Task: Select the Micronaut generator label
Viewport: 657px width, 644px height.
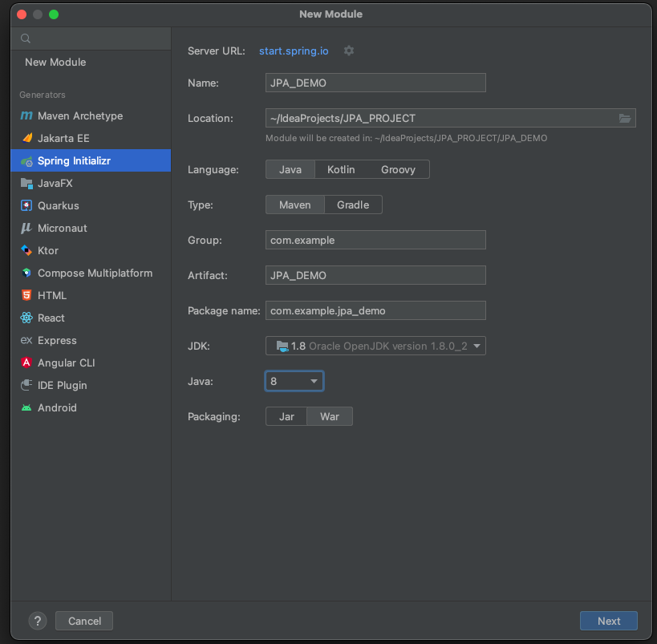Action: (63, 228)
